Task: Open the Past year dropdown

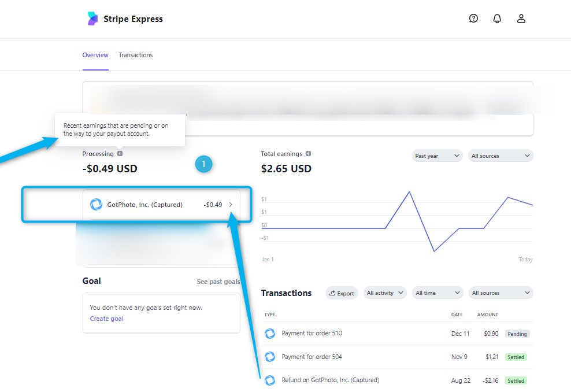Action: (x=437, y=156)
